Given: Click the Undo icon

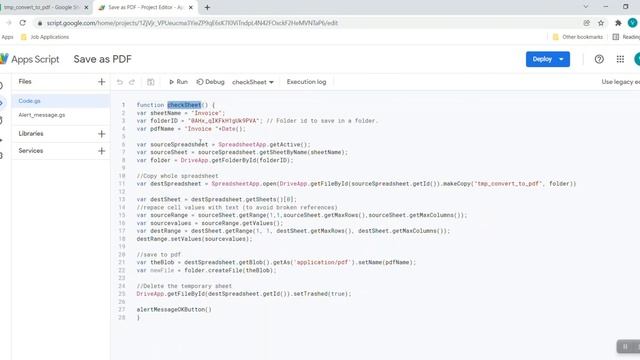Looking at the screenshot, I should pos(120,82).
